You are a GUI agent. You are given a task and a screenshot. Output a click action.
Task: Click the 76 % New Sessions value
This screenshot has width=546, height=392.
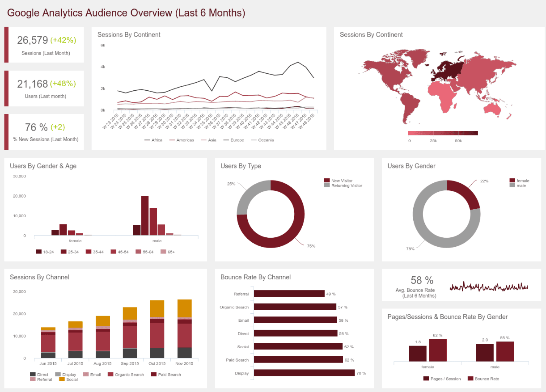[36, 127]
